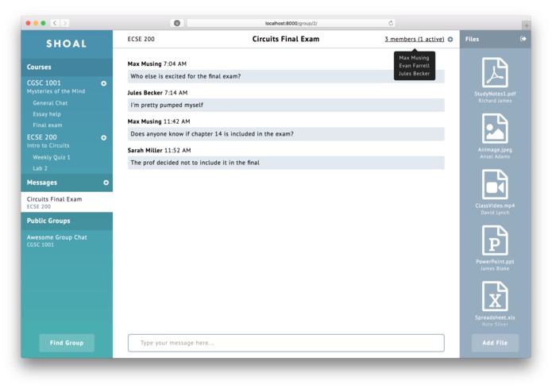Open the AnImage.jpeg image file icon
The width and height of the screenshot is (552, 392).
tap(495, 129)
